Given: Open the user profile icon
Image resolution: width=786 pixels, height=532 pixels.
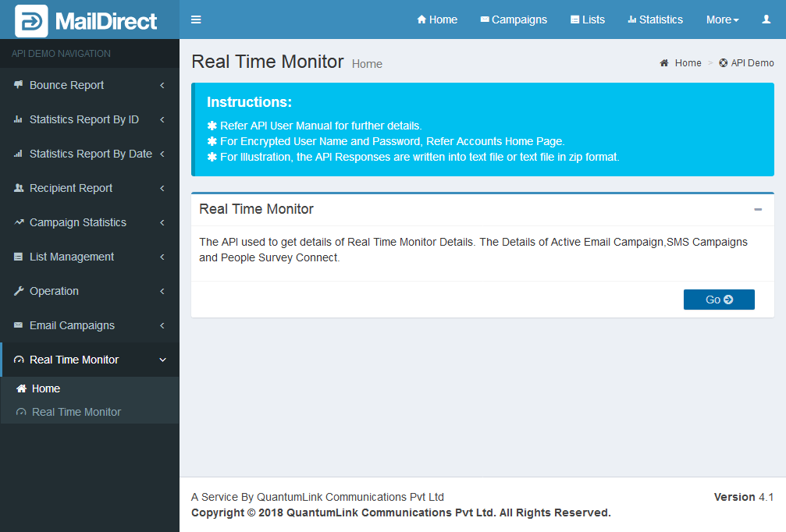Looking at the screenshot, I should [x=766, y=20].
